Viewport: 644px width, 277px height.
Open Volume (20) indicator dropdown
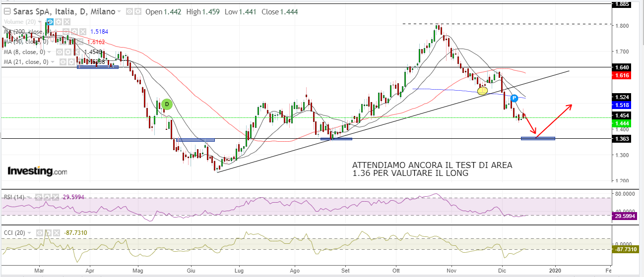[40, 22]
